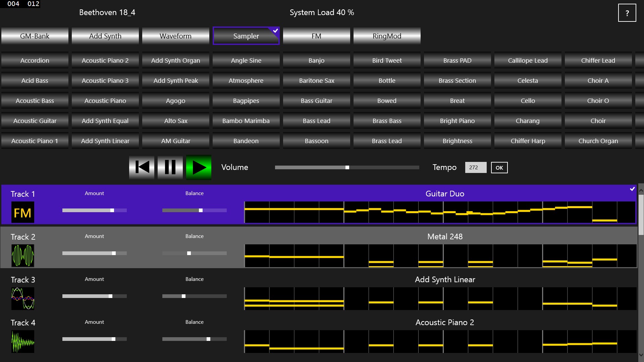This screenshot has width=644, height=362.
Task: Choose the Church Organ instrument
Action: tap(598, 141)
